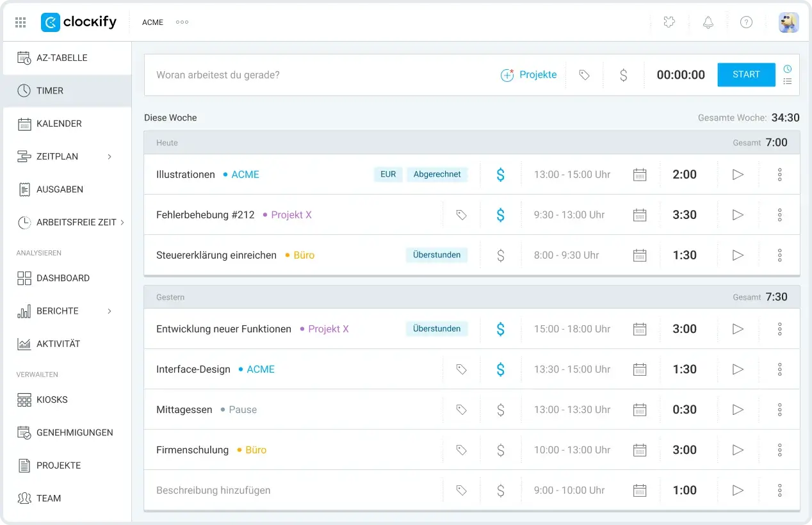Expand the Zeitplan sidebar submenu

click(x=110, y=156)
